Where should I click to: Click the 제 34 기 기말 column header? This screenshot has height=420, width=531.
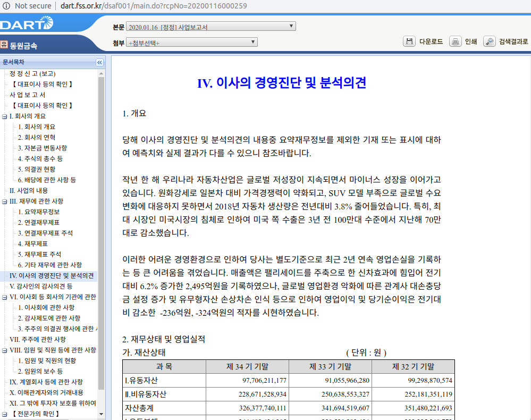pos(247,366)
